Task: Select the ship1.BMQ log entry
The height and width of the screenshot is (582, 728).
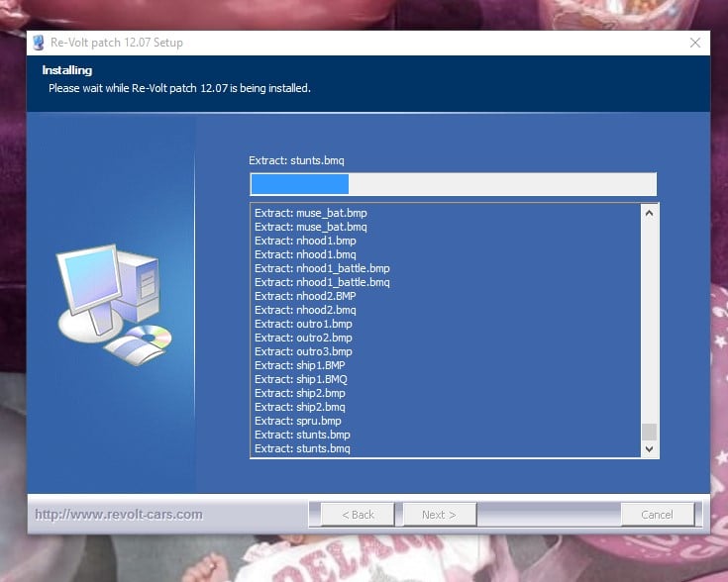Action: 300,379
